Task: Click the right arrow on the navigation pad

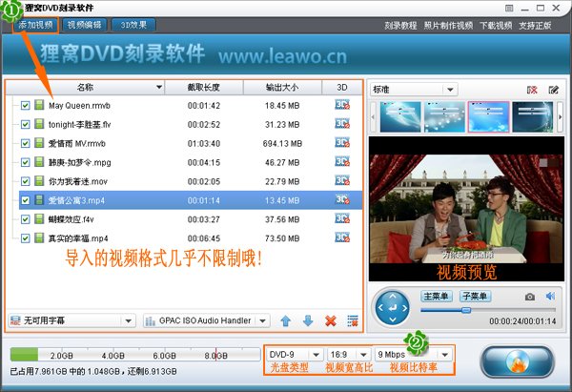Action: pyautogui.click(x=404, y=308)
